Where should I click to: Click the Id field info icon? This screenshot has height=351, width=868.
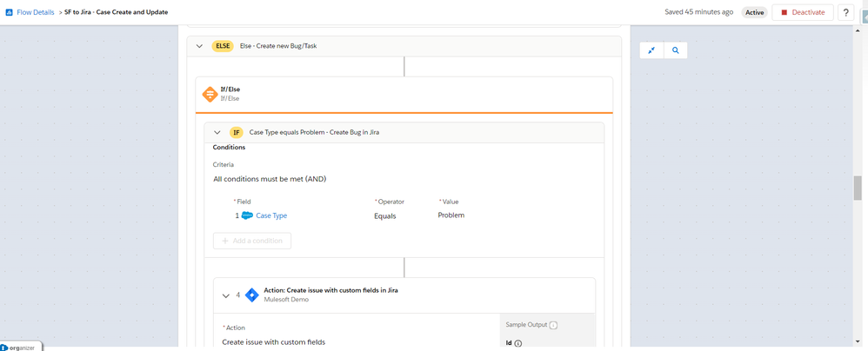tap(518, 343)
